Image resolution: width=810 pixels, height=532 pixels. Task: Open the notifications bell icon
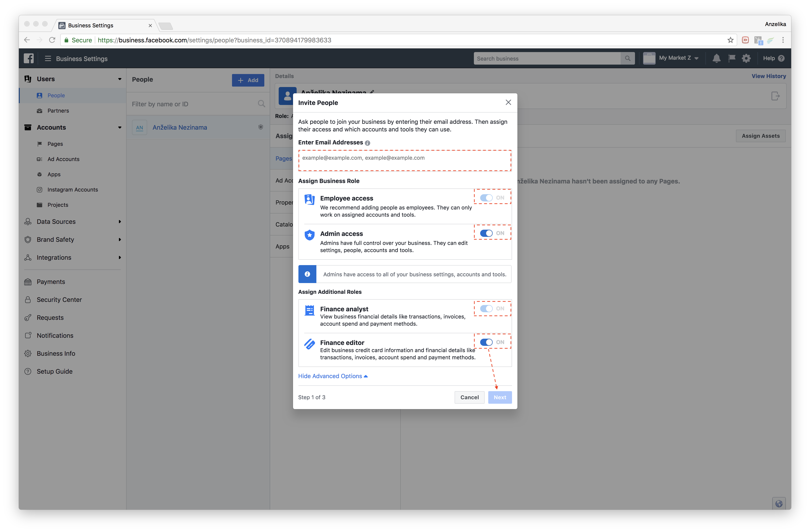tap(716, 59)
